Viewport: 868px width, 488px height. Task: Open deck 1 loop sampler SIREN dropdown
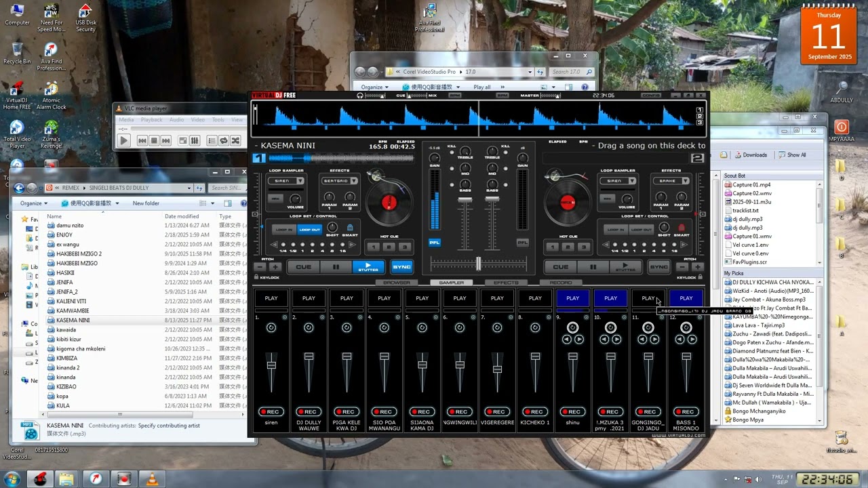point(285,181)
